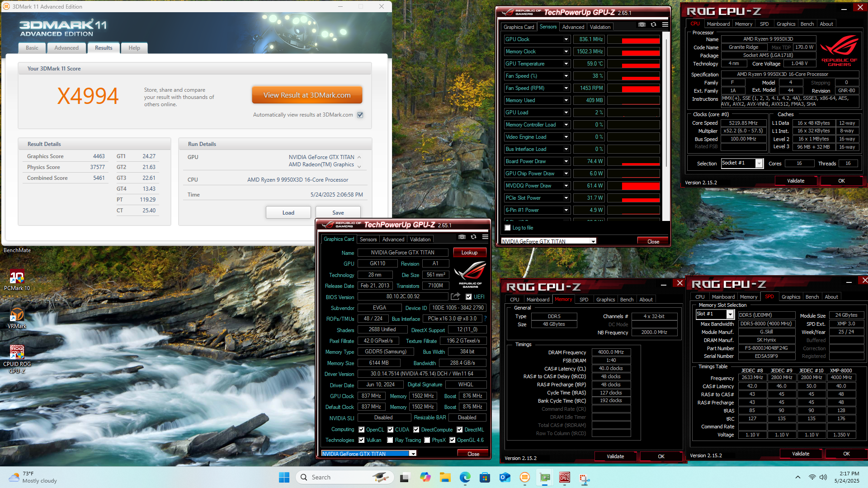Image resolution: width=868 pixels, height=488 pixels.
Task: Click the weather widget on the taskbar
Action: 33,477
